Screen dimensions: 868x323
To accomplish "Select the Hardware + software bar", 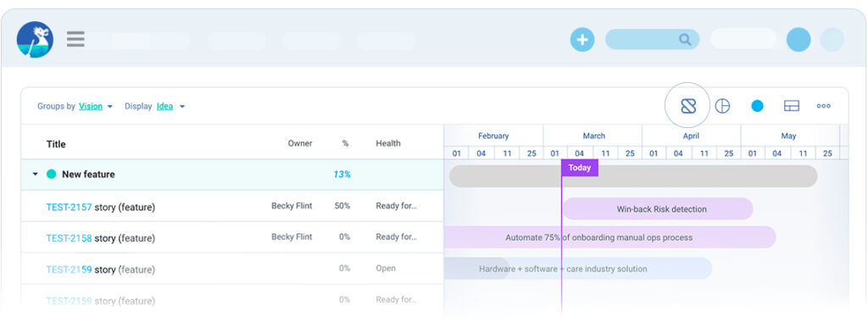I will pyautogui.click(x=578, y=269).
